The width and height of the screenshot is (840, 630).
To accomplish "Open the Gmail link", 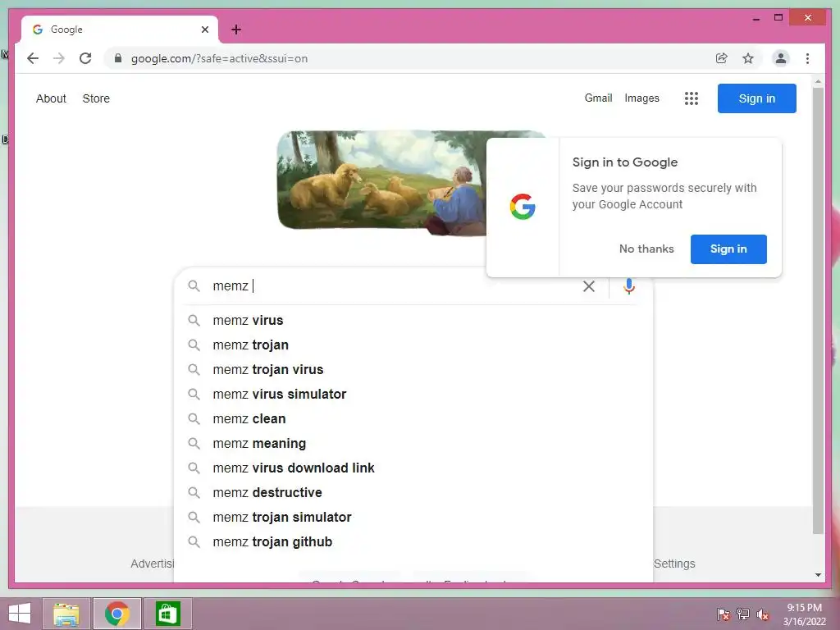I will pos(598,98).
